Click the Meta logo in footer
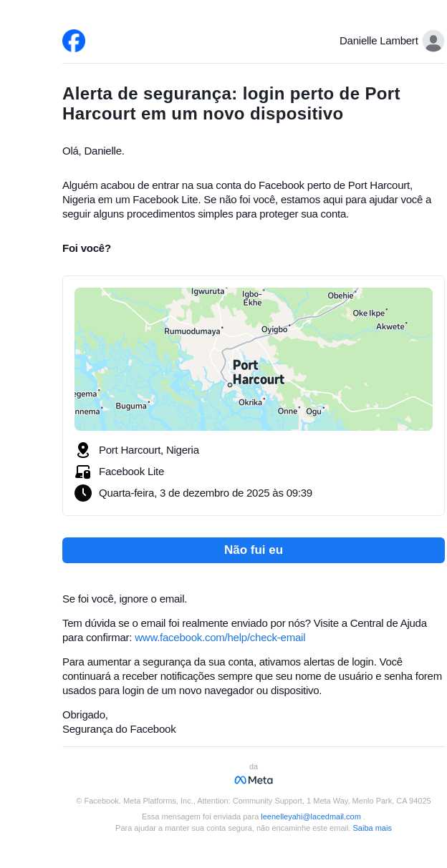 point(254,780)
